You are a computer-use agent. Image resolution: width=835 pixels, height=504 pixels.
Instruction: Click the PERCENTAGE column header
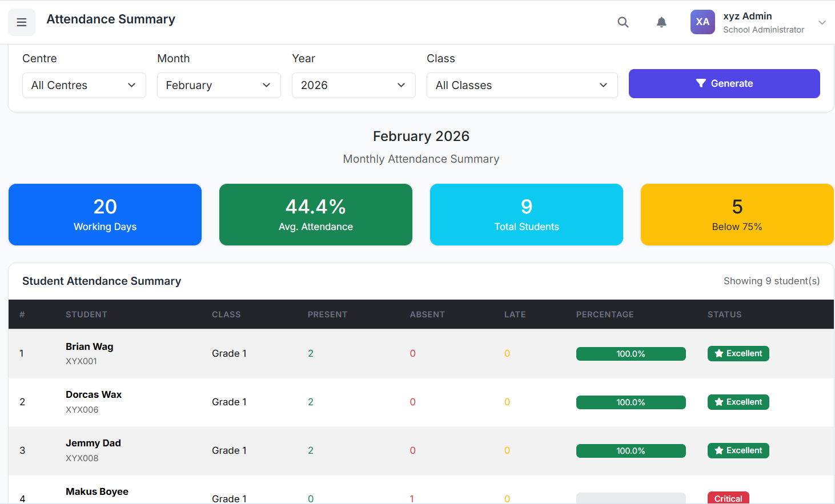[x=605, y=315]
